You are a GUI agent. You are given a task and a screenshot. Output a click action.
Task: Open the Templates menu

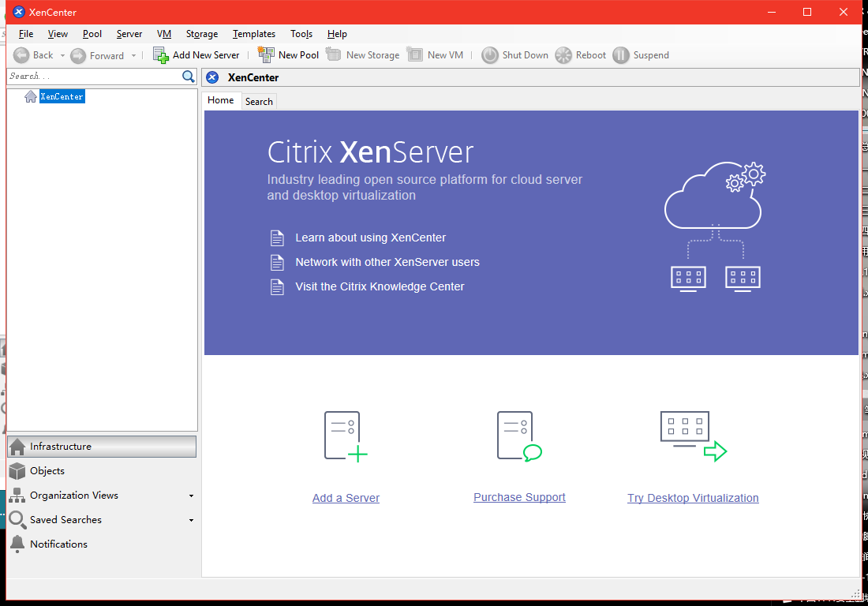point(254,34)
